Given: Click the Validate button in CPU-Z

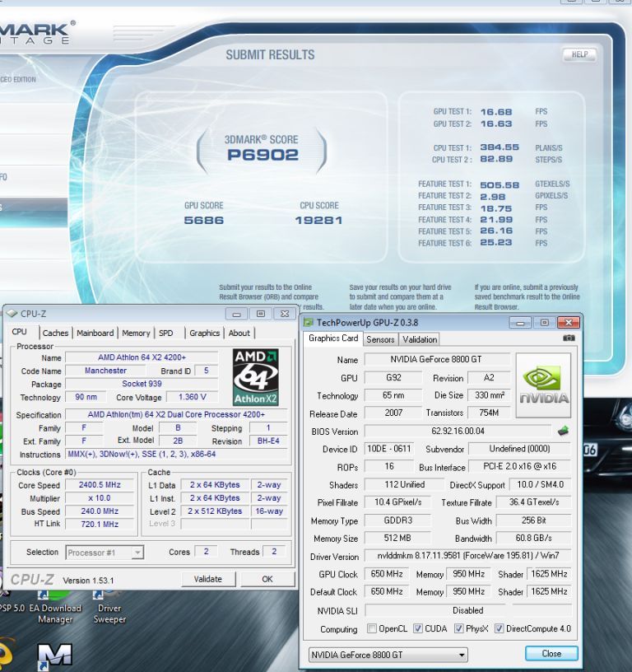Looking at the screenshot, I should (207, 579).
